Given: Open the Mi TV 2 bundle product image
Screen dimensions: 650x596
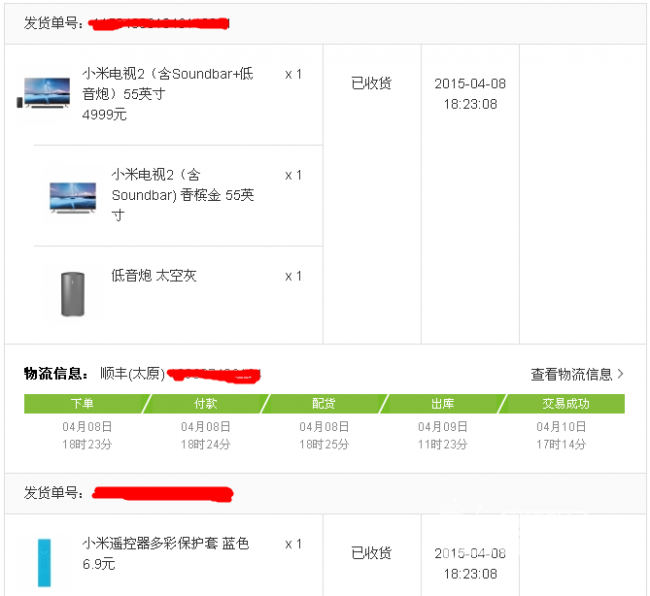Looking at the screenshot, I should (x=44, y=93).
